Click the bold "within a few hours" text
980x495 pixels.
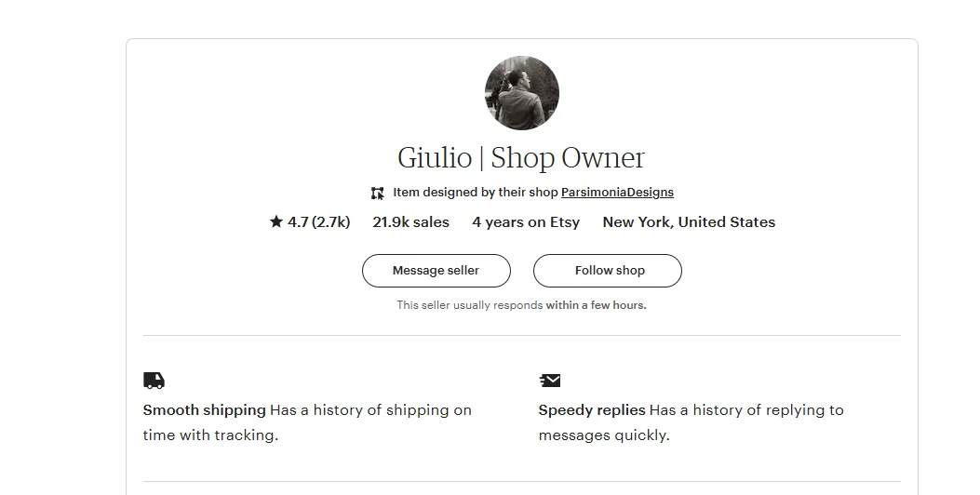click(x=596, y=305)
